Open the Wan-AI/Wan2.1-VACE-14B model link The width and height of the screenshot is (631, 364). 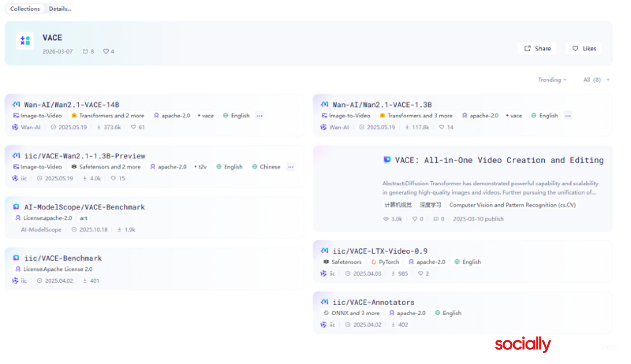pos(72,104)
